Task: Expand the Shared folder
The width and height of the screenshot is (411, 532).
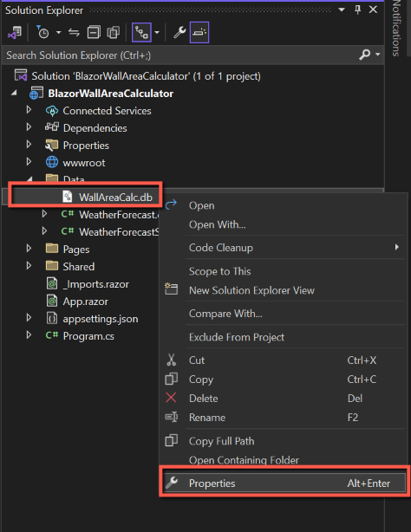Action: point(29,266)
